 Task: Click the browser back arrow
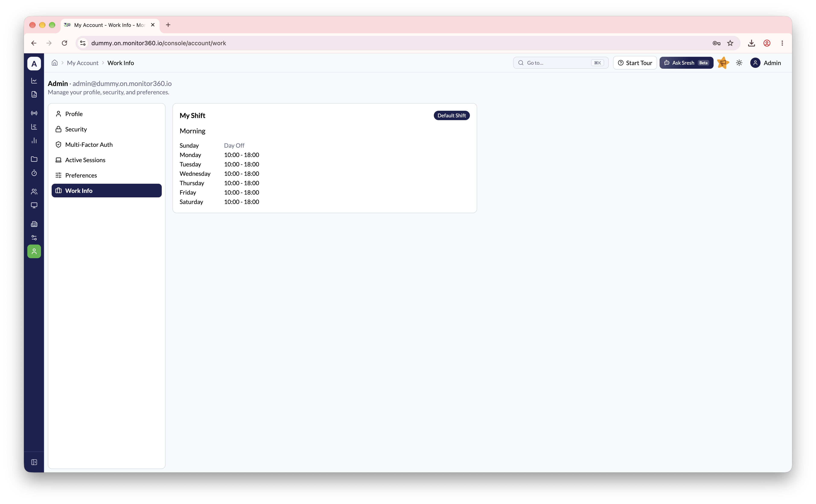[34, 43]
